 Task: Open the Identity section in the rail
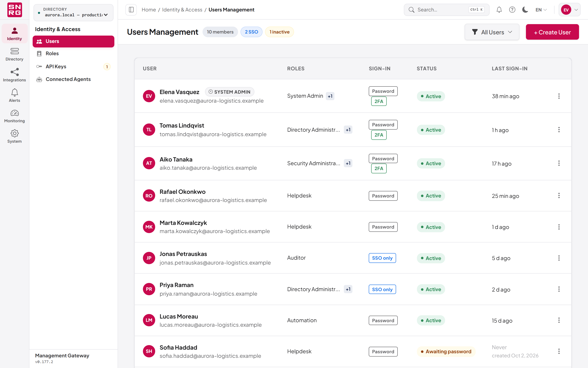coord(14,34)
